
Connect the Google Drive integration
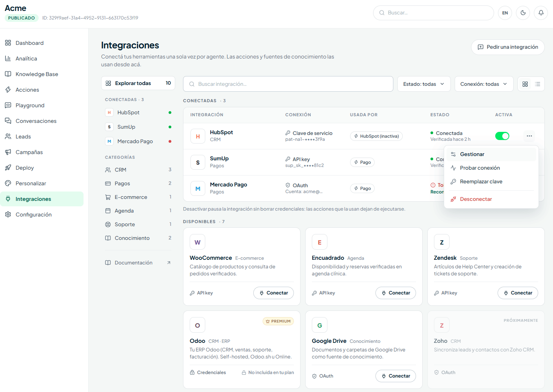click(x=396, y=376)
